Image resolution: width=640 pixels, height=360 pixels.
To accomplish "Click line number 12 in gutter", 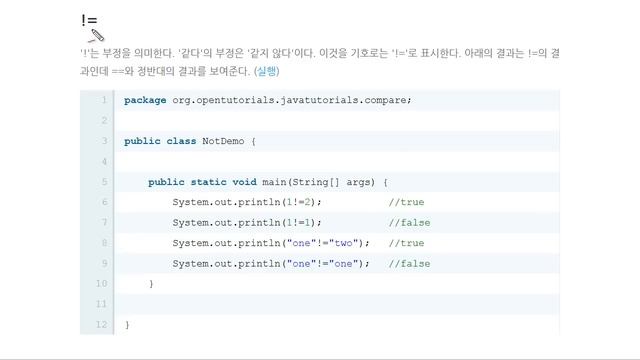I will 101,324.
